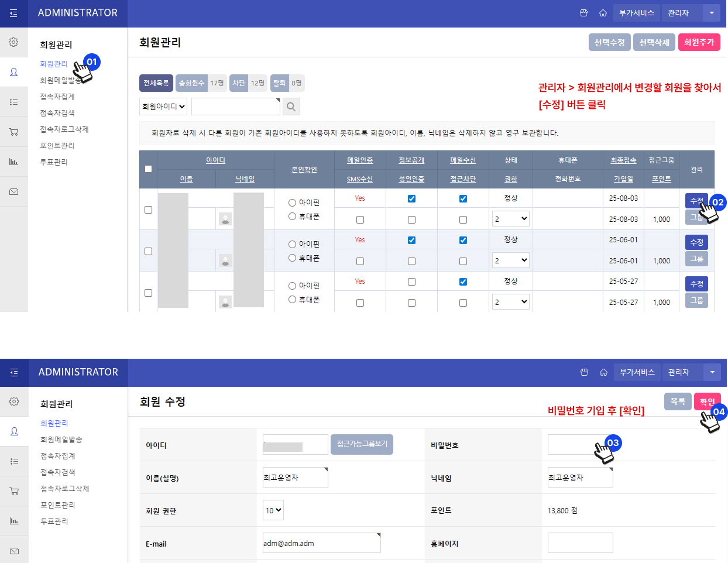Viewport: 728px width, 563px height.
Task: Click the statistics bar chart sidebar icon in the top panel
Action: pyautogui.click(x=13, y=162)
